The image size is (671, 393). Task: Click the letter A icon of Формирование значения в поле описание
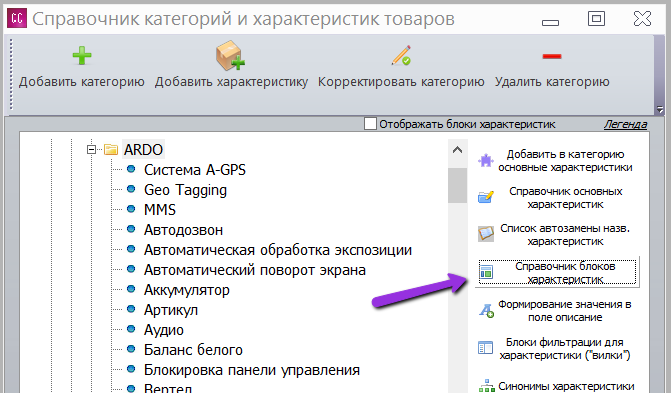click(486, 310)
